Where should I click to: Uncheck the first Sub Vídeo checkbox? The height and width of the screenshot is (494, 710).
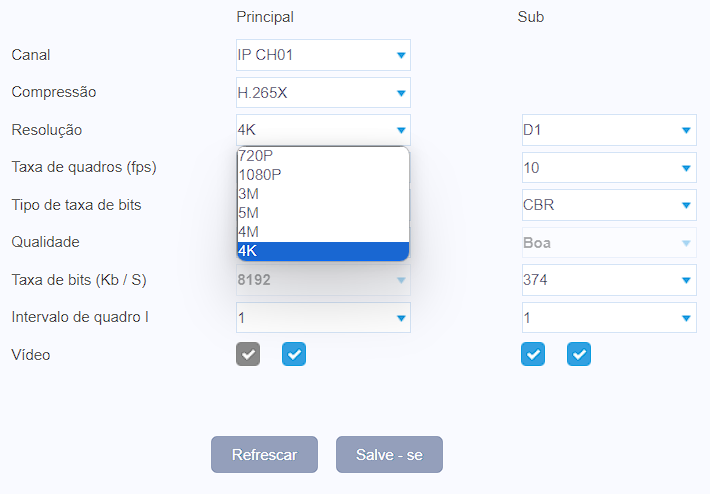coord(533,354)
